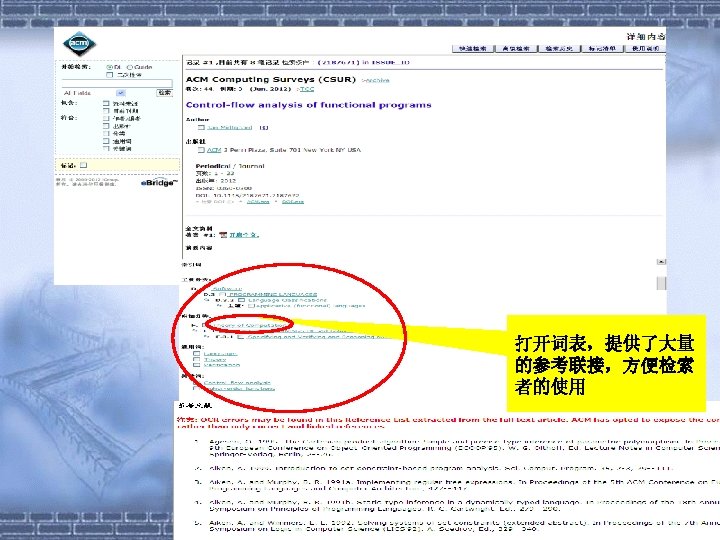Screen dimensions: 720x540
Task: Tick the author name checkbox
Action: coord(201,128)
